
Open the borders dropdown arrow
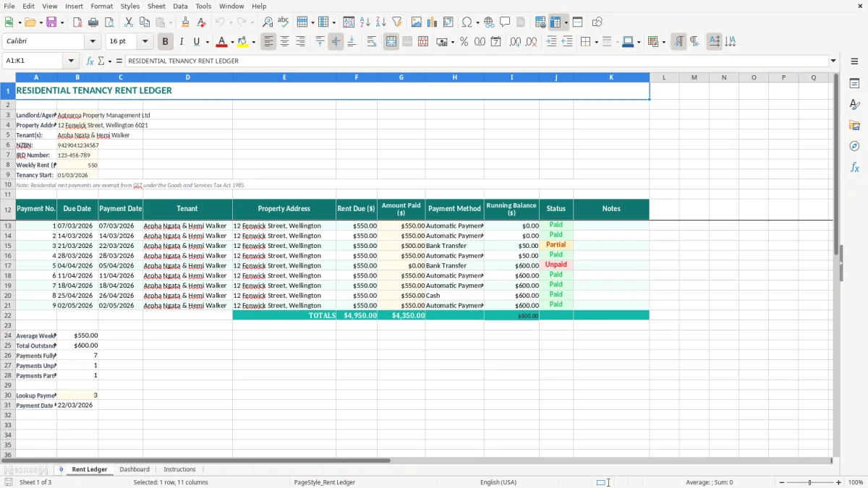[596, 42]
